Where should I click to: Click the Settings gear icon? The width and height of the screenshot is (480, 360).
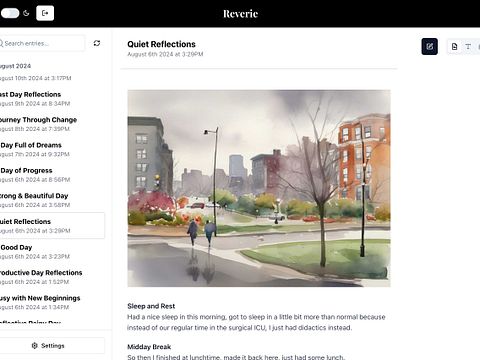pos(35,346)
